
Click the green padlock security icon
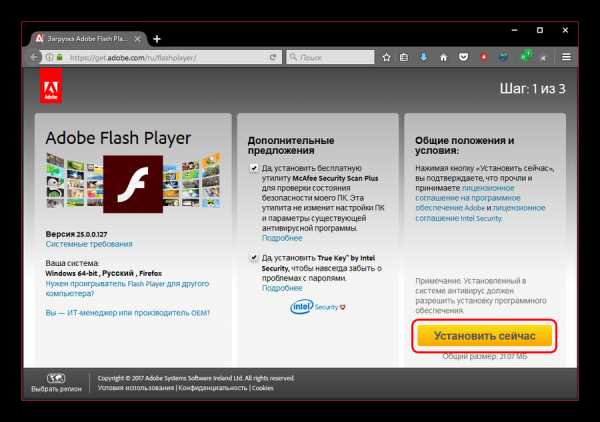point(59,57)
